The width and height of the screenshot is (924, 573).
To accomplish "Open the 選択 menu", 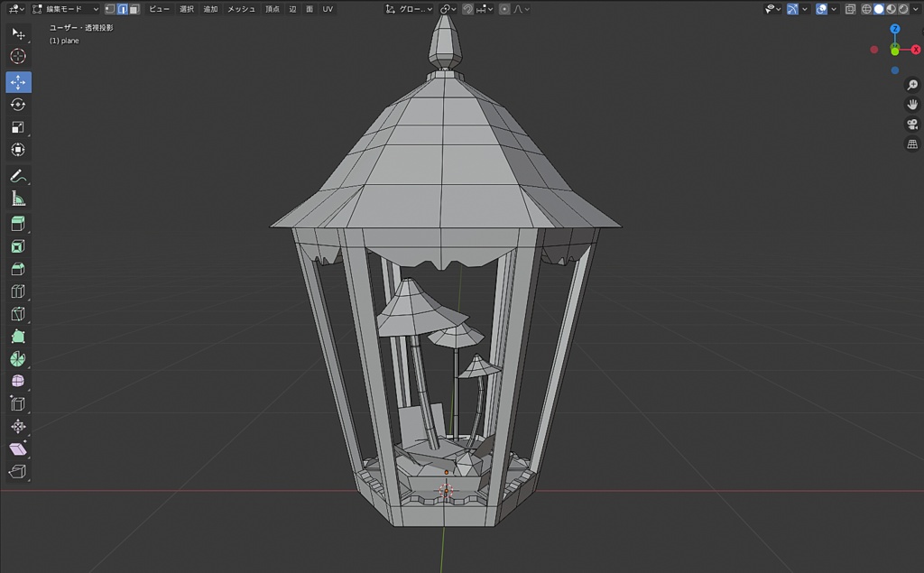I will pyautogui.click(x=187, y=9).
